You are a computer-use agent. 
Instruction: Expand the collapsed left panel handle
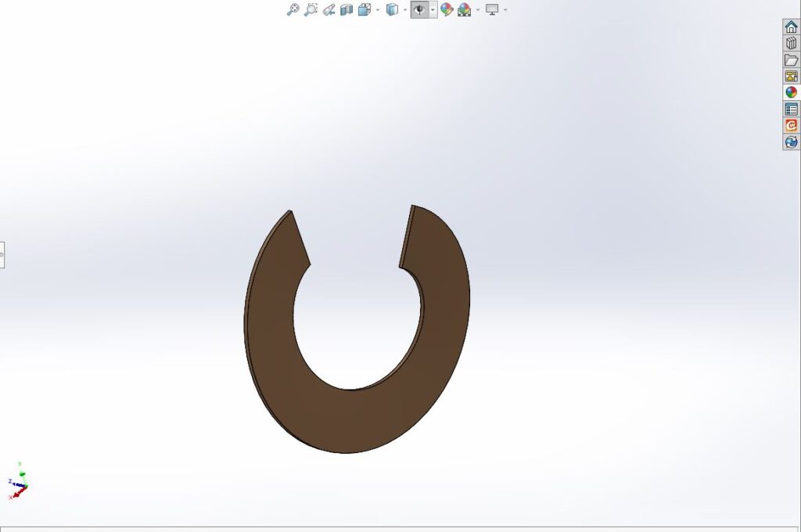2,254
